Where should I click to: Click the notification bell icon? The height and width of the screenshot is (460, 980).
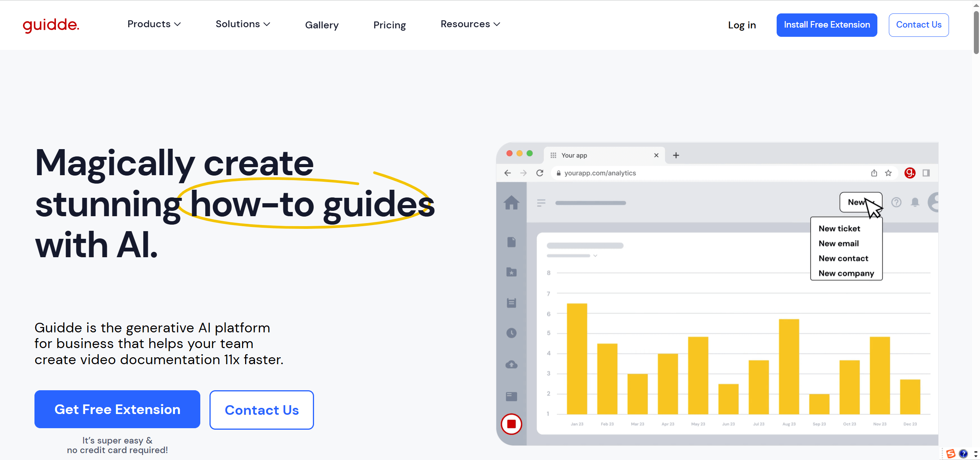pos(915,202)
